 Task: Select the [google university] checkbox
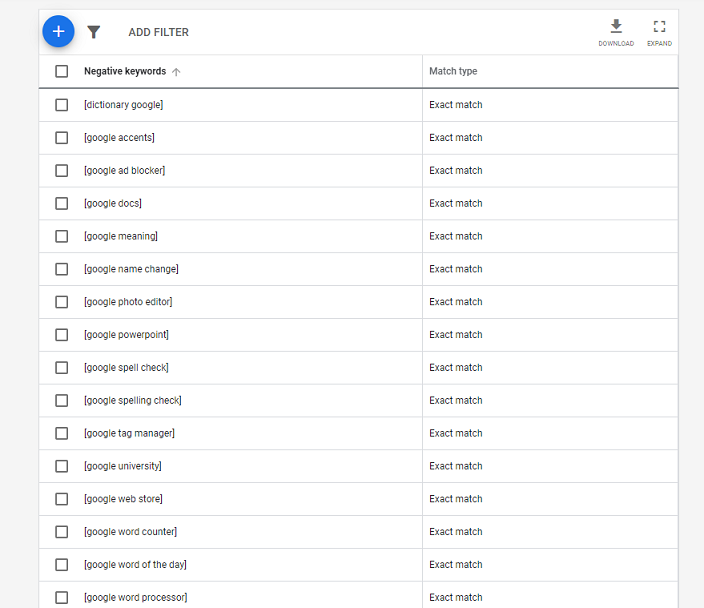pyautogui.click(x=62, y=466)
